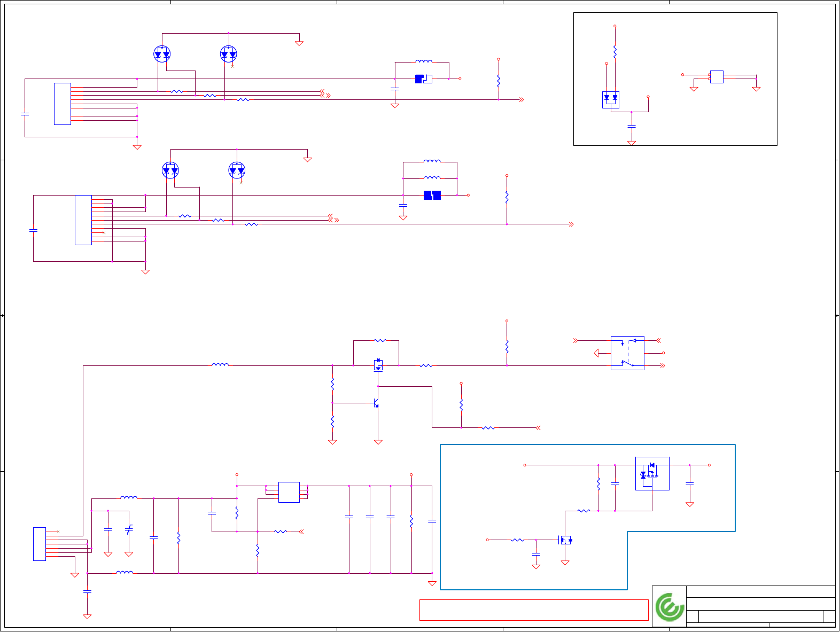
Task: Select the resistor in the top-right frame
Action: tap(615, 52)
